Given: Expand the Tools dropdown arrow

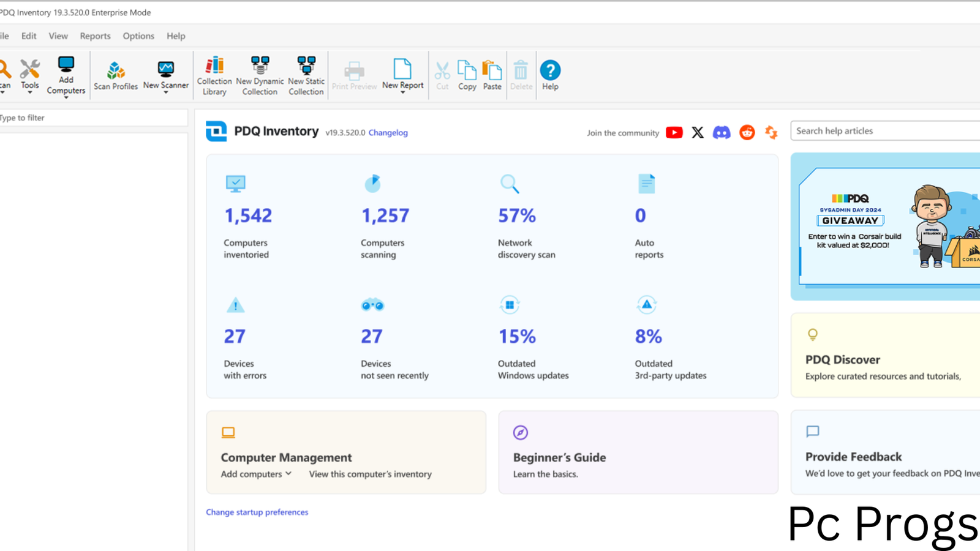Looking at the screenshot, I should tap(29, 93).
